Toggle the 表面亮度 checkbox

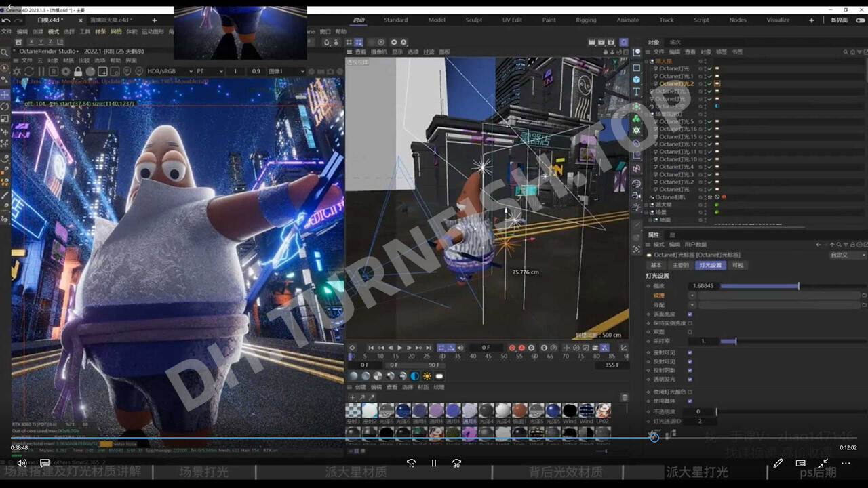[x=690, y=314]
